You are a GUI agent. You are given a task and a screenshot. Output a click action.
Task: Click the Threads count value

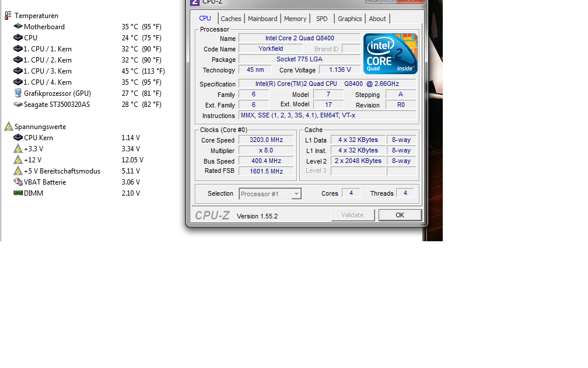pyautogui.click(x=405, y=193)
